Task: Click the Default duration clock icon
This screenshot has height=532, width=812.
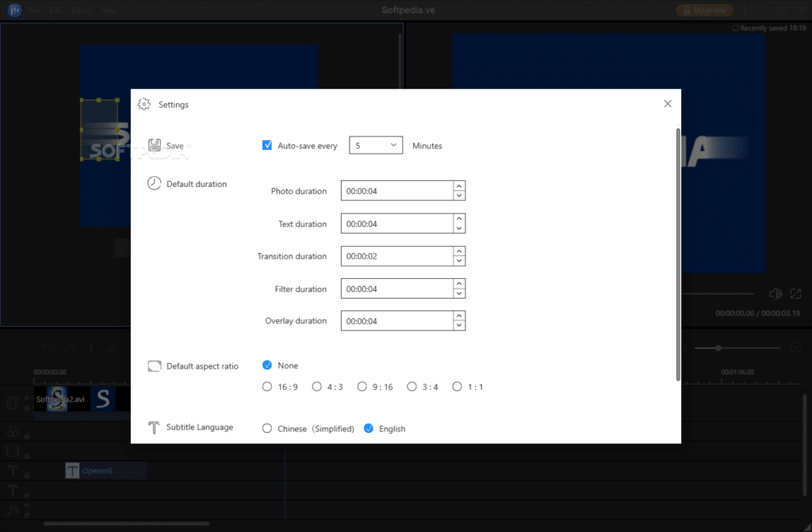Action: (x=155, y=183)
